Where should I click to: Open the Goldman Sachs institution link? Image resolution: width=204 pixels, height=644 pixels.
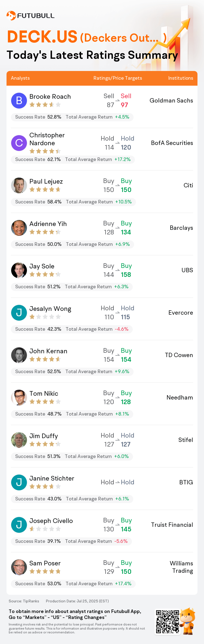(171, 101)
